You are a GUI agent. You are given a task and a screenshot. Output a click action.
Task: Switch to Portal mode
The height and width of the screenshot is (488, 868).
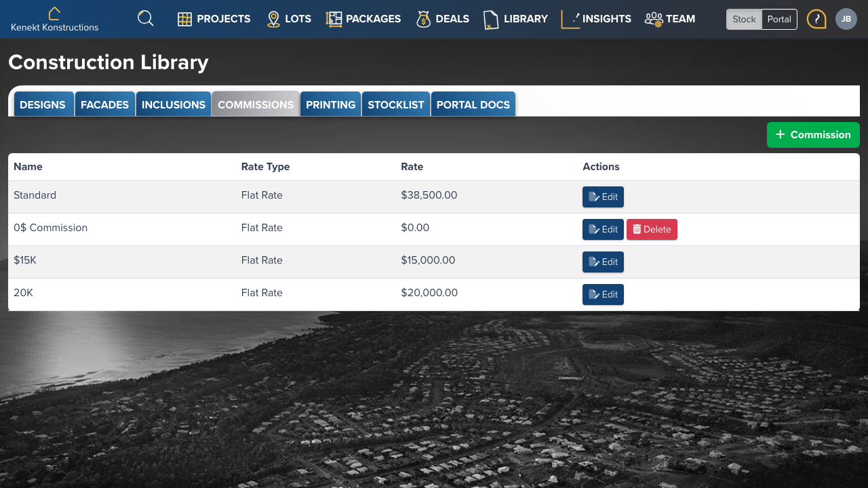coord(779,19)
